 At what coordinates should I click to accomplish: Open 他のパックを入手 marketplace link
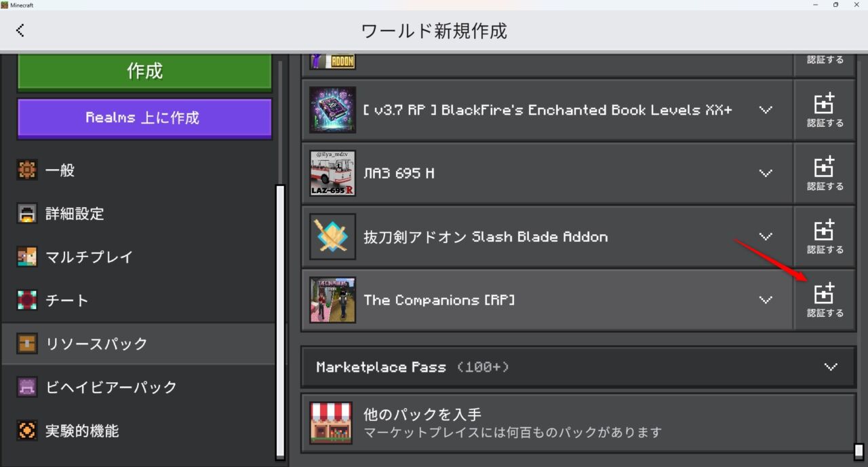[578, 423]
